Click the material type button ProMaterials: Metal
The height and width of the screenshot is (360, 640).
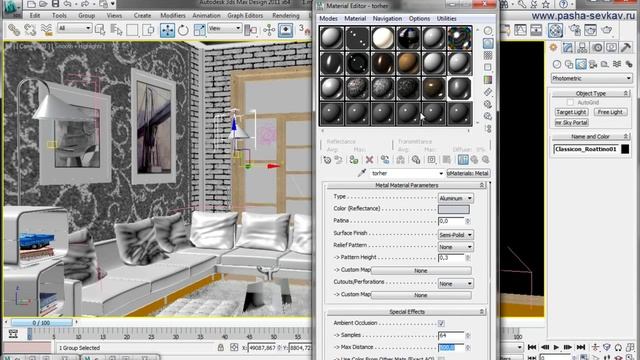pos(469,173)
